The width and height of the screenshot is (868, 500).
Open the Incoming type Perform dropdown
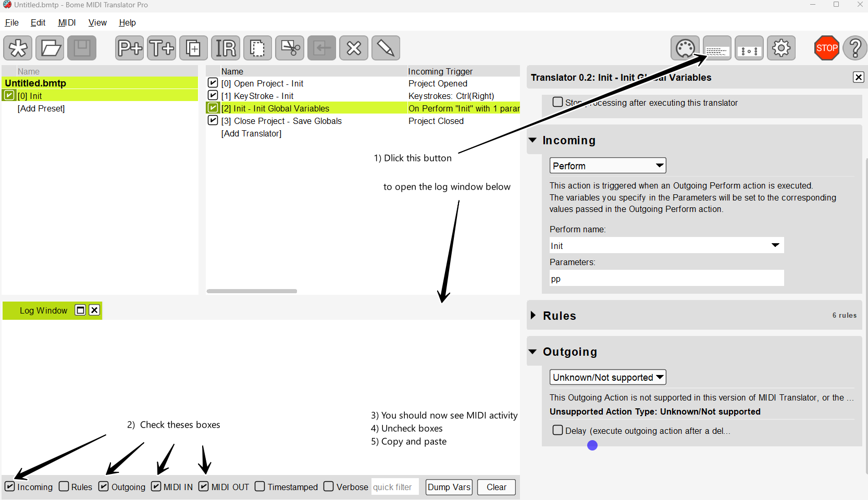point(607,166)
